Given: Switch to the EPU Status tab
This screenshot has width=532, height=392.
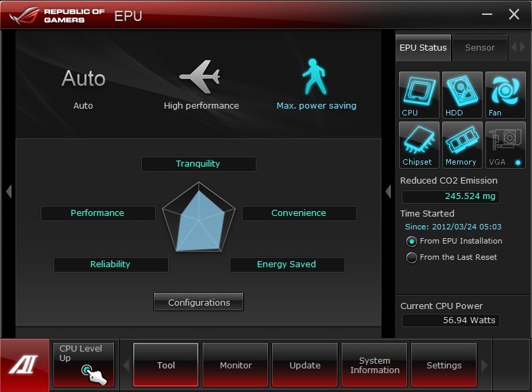Looking at the screenshot, I should tap(423, 48).
